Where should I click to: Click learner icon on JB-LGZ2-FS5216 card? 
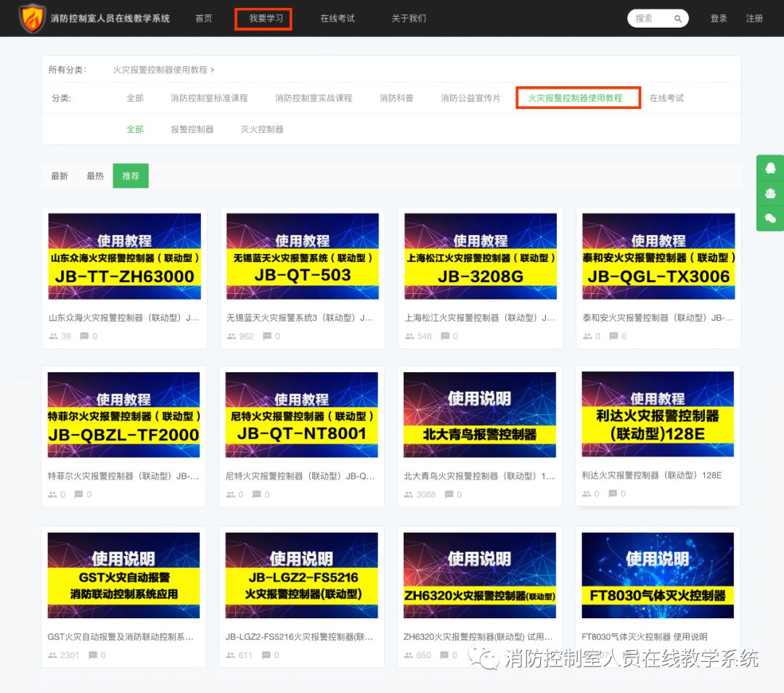(231, 655)
